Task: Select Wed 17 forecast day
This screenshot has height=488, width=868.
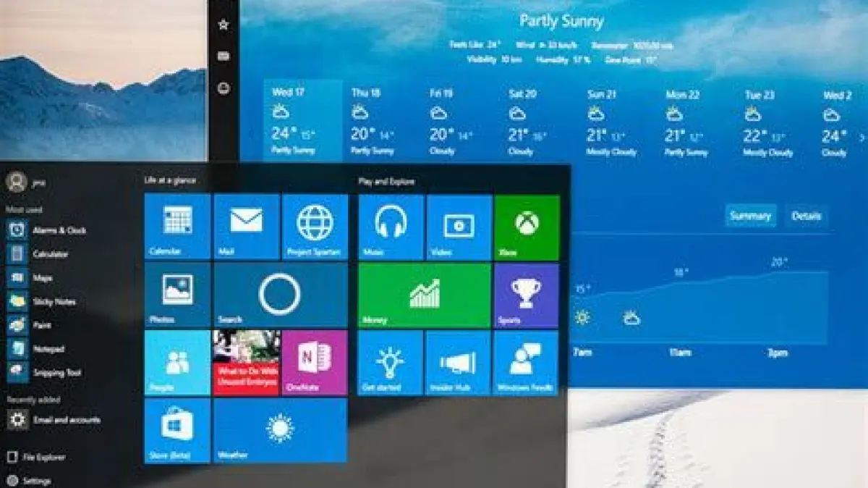Action: [302, 121]
